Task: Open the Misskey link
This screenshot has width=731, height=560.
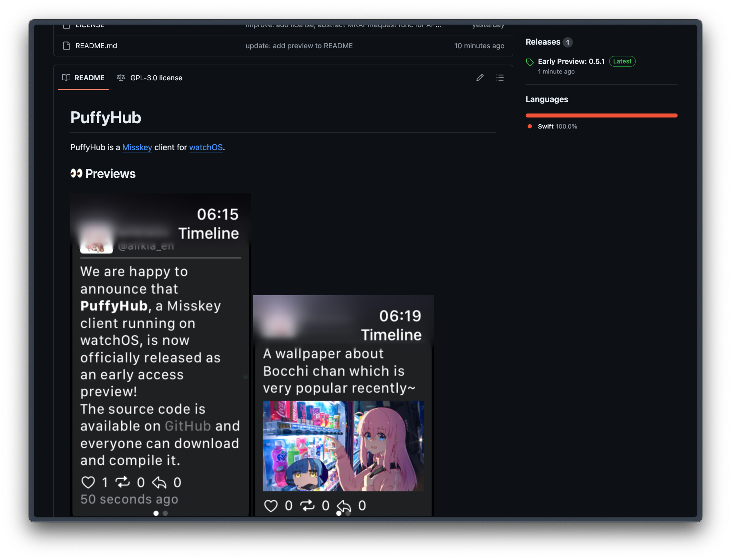Action: pos(137,147)
